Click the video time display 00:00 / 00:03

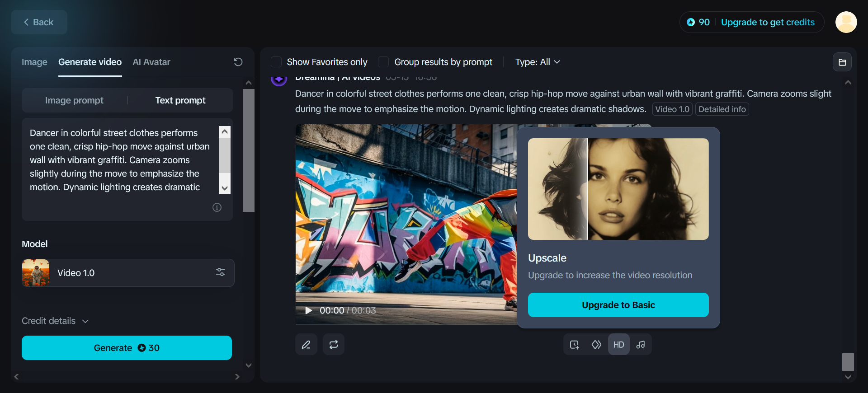[348, 310]
